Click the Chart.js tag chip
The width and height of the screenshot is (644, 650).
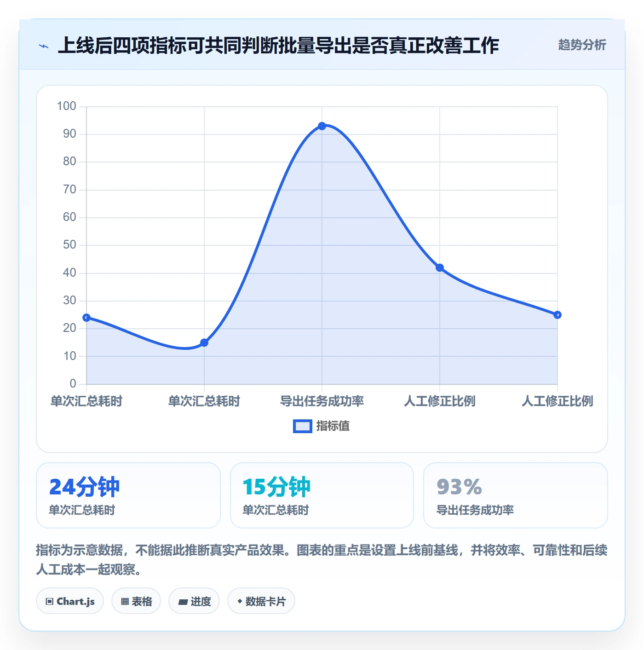pyautogui.click(x=70, y=601)
